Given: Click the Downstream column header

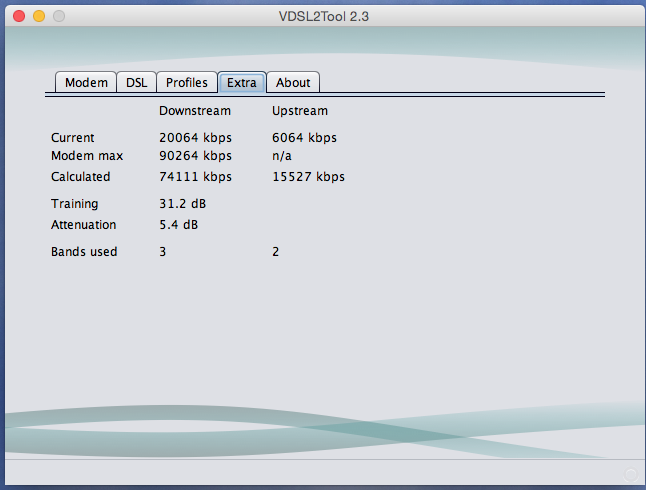Looking at the screenshot, I should point(194,111).
